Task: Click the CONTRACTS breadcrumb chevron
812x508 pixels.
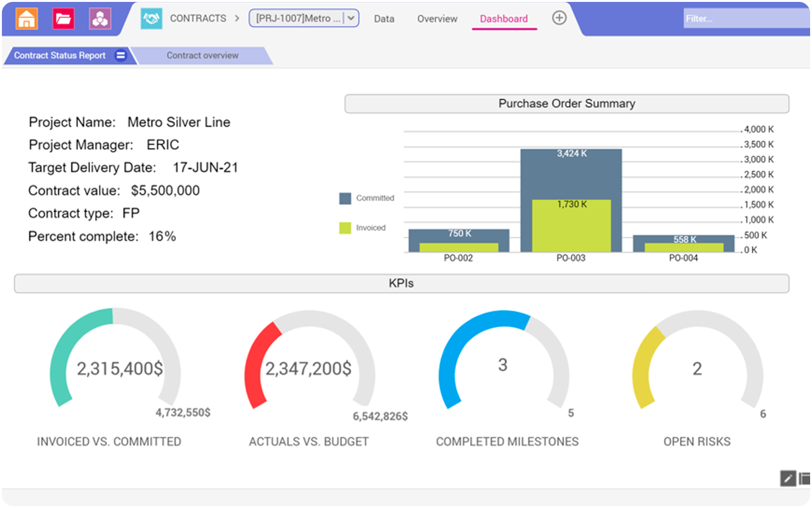Action: coord(238,18)
